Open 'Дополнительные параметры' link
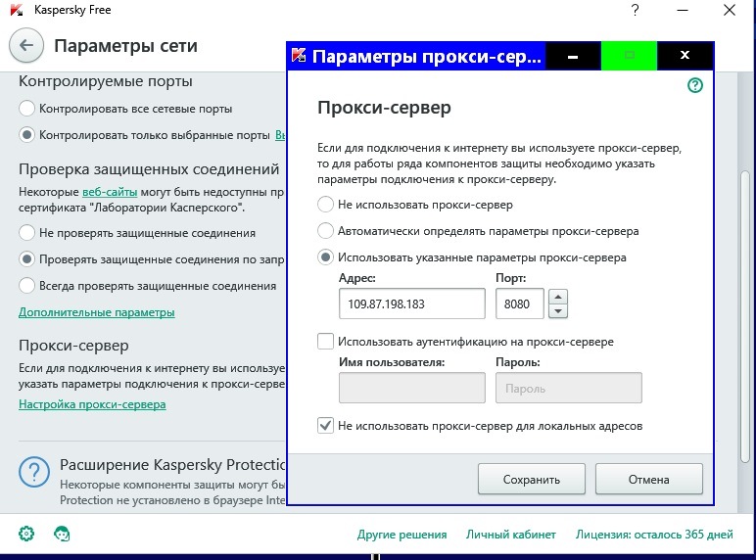756x560 pixels. 96,312
